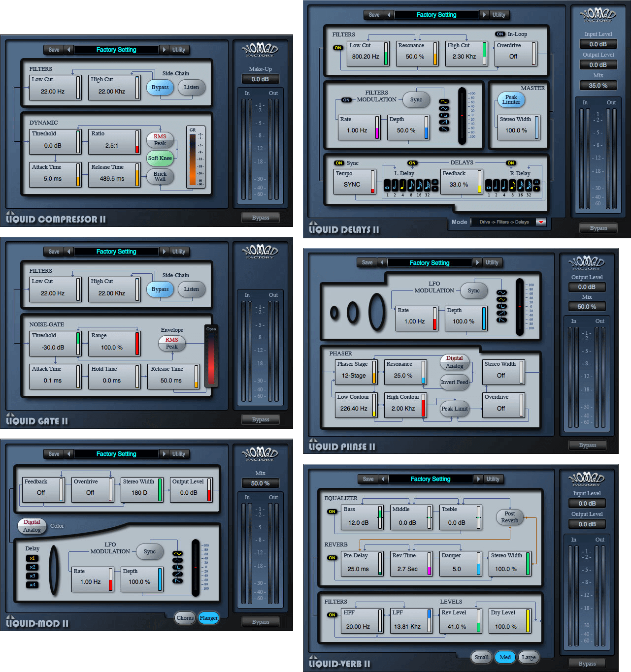Click Invert Feed button in Liquid Phase

tap(455, 382)
